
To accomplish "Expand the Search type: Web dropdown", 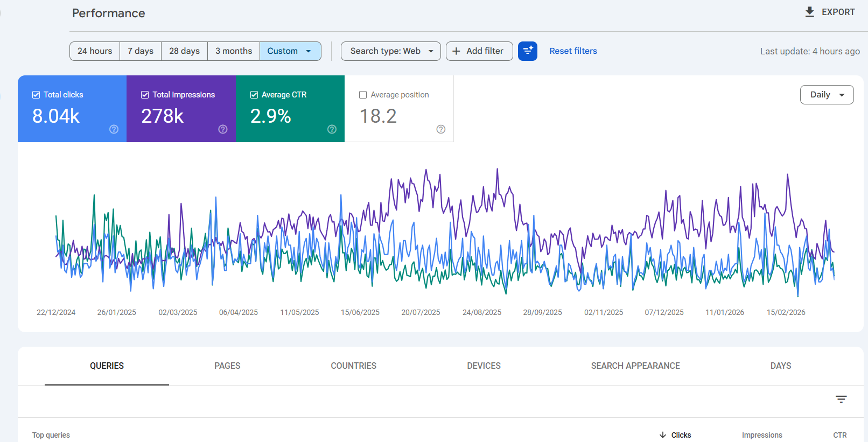I will click(390, 51).
